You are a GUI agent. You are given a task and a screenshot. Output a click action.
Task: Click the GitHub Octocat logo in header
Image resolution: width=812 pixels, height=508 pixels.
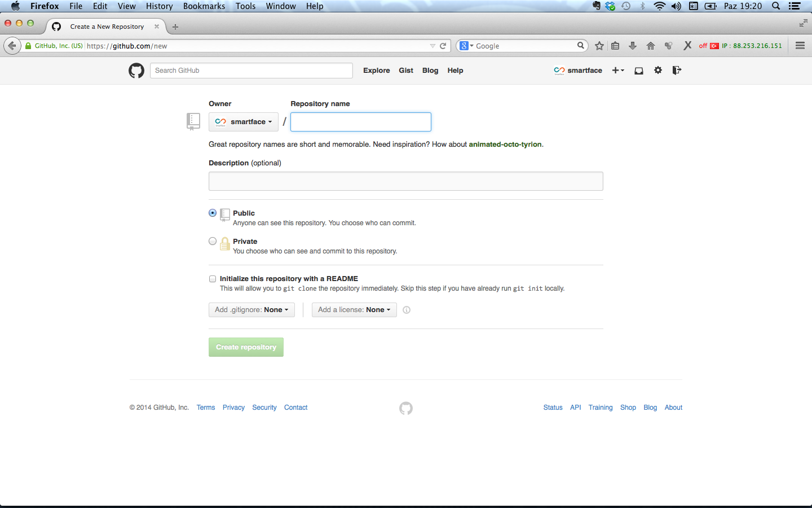coord(136,71)
